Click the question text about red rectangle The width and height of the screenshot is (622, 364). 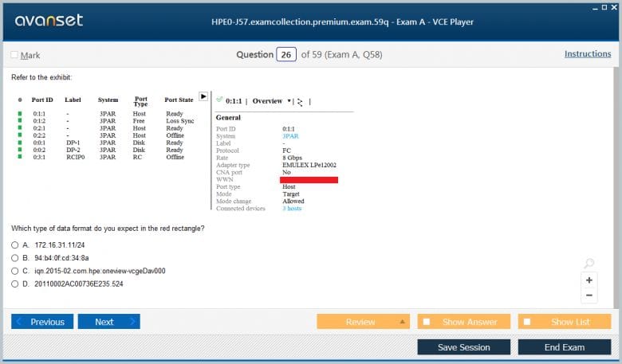(x=108, y=229)
